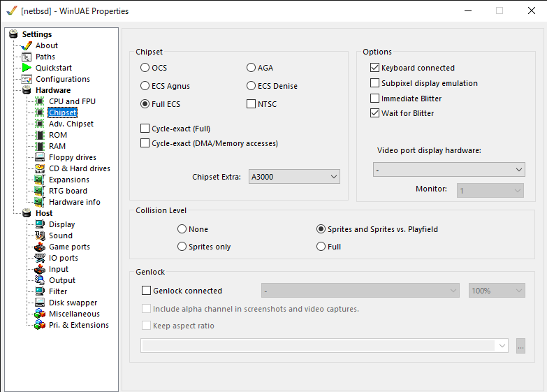Go to the Miscellaneous settings page
This screenshot has height=392, width=547.
74,314
